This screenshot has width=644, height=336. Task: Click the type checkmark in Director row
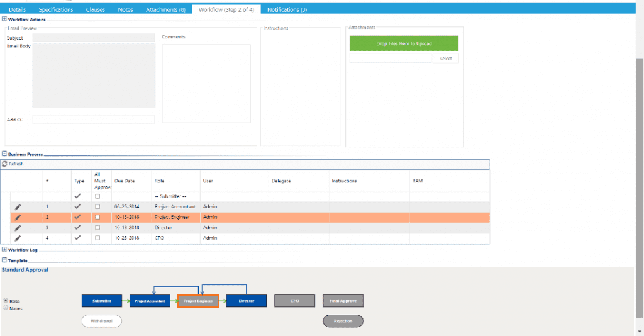pyautogui.click(x=77, y=227)
